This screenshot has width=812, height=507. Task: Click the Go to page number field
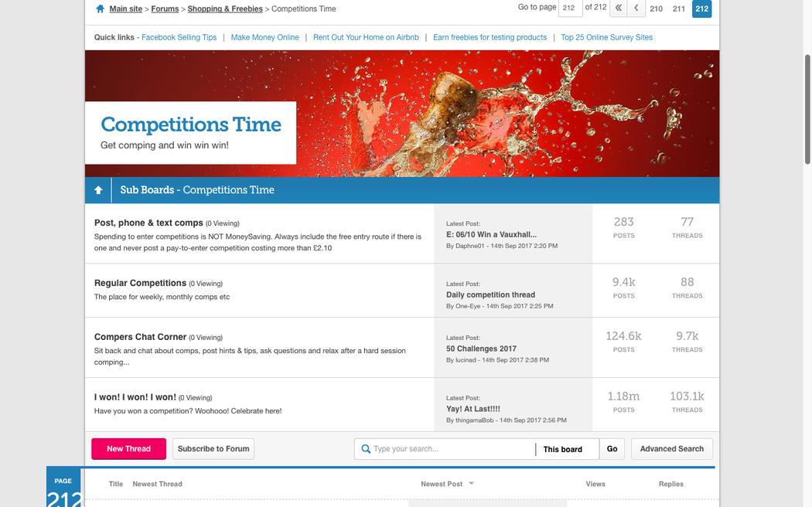point(569,9)
